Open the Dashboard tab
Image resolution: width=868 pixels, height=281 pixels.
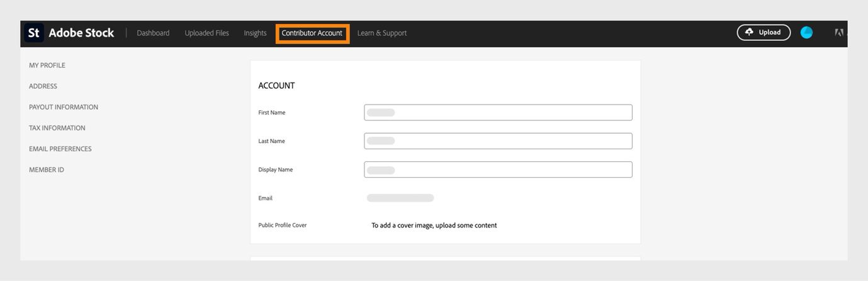[153, 33]
